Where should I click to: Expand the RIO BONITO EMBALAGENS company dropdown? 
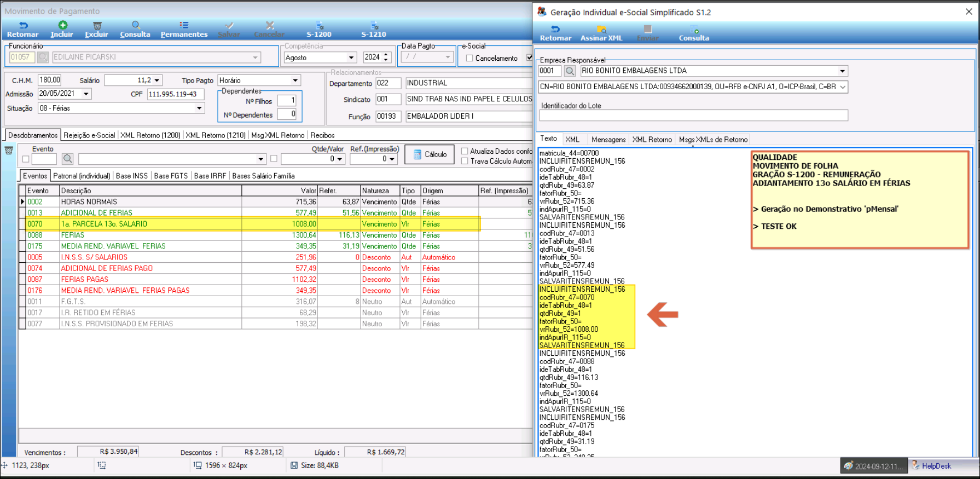coord(843,71)
